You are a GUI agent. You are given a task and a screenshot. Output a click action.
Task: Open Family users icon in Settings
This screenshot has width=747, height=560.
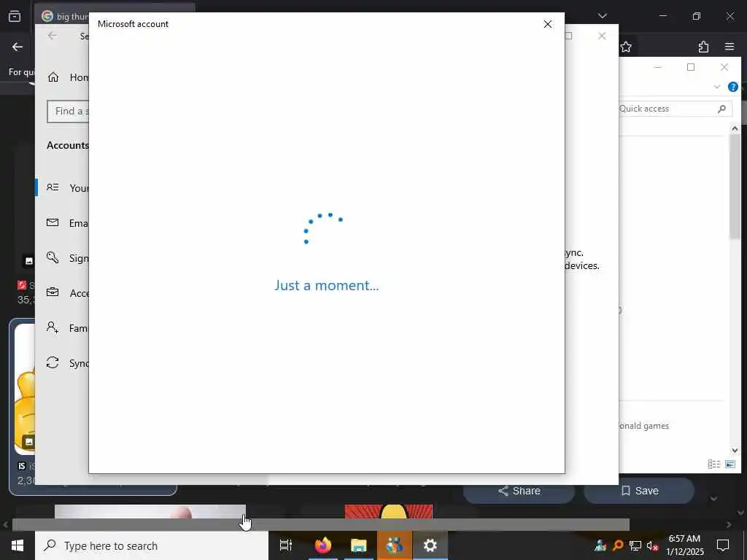(x=53, y=327)
